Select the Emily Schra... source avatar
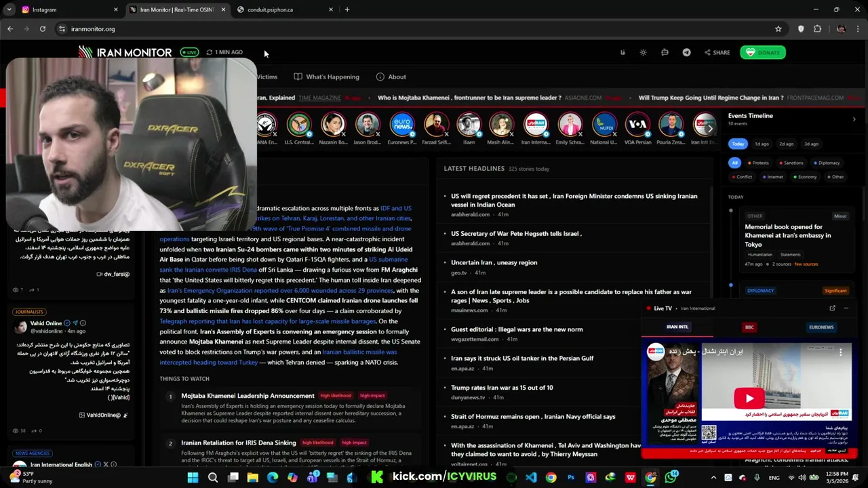 pos(570,128)
